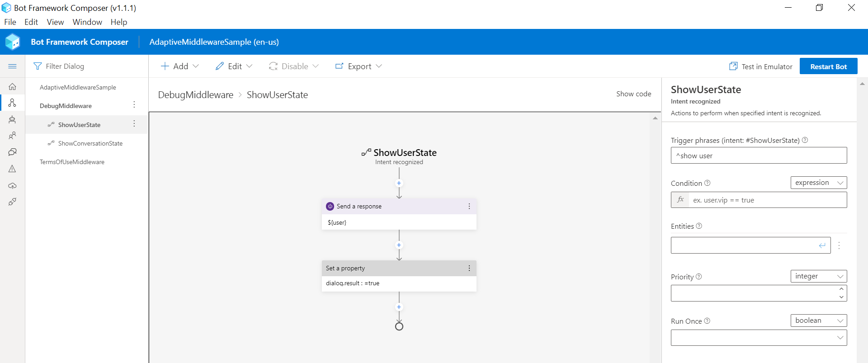Open the Window menu
This screenshot has height=363, width=868.
[87, 22]
